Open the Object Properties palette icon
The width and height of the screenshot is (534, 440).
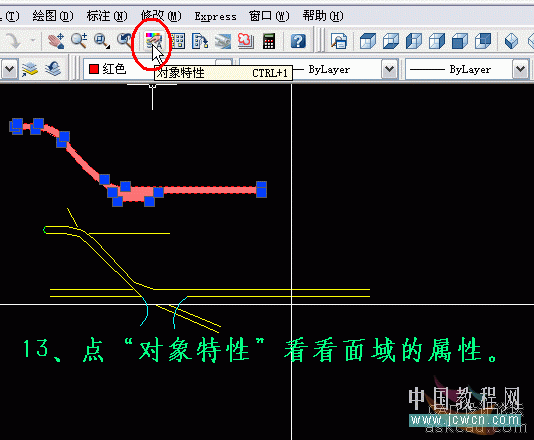[x=153, y=41]
